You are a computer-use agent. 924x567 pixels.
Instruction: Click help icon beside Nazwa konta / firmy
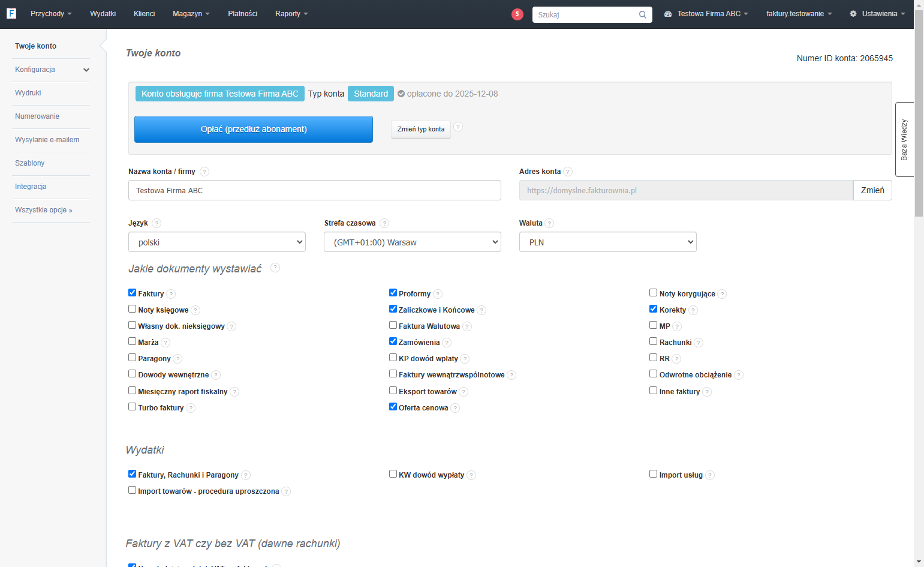tap(204, 172)
